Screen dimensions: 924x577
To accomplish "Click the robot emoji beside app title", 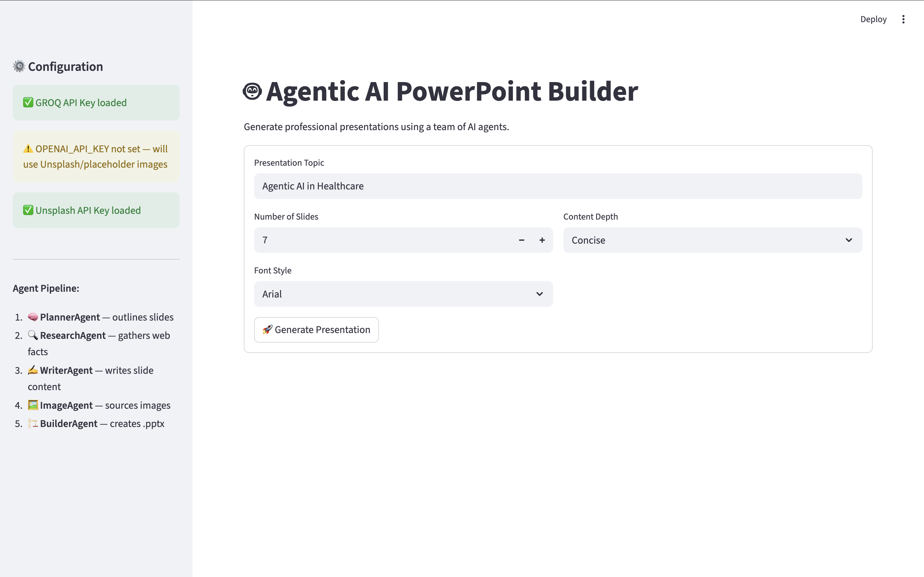I will coord(252,91).
